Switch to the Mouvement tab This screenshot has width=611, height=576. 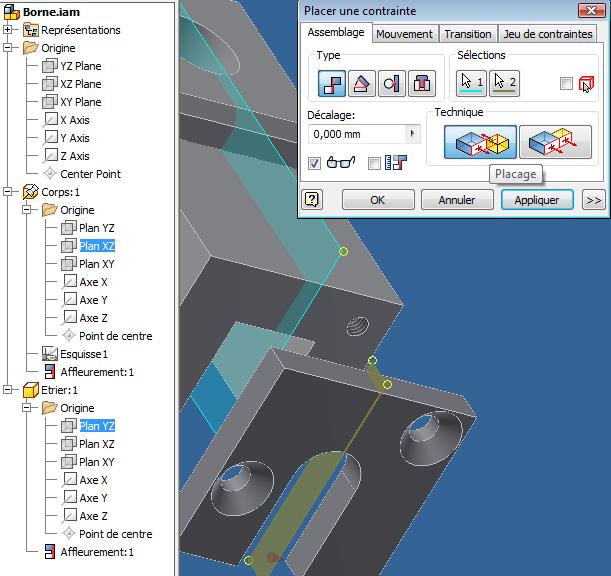405,34
